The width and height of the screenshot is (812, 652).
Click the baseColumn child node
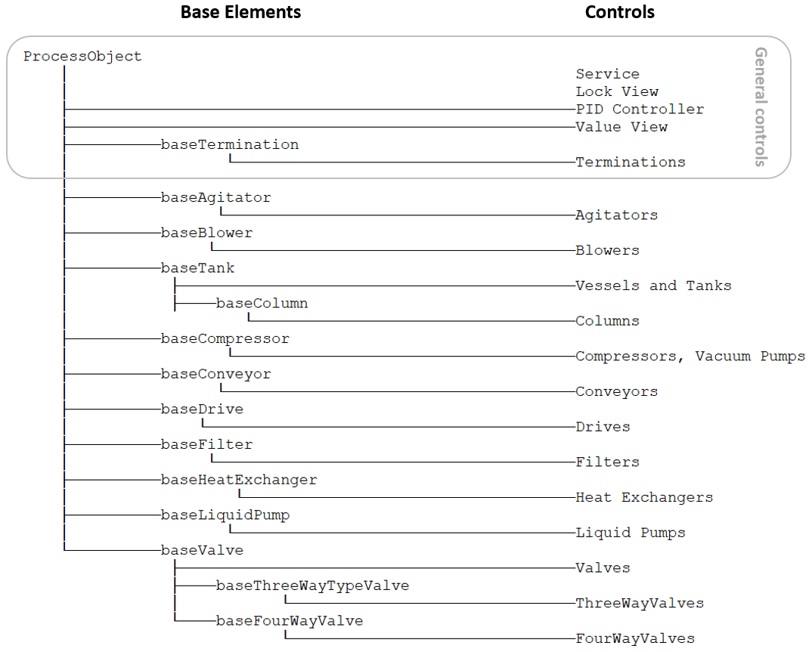262,304
